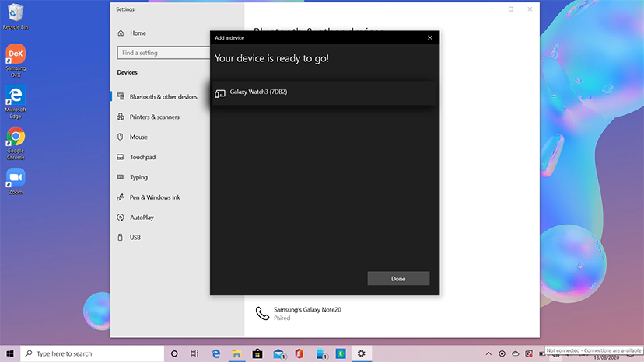Image resolution: width=644 pixels, height=362 pixels.
Task: Select Galaxy Watch3 (7DB2) device entry
Action: point(324,92)
